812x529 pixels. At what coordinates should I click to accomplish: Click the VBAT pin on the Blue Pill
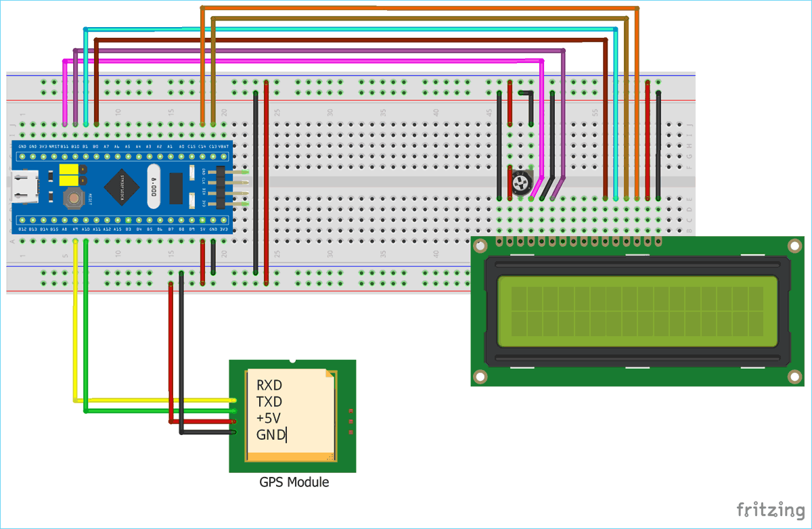coord(223,156)
